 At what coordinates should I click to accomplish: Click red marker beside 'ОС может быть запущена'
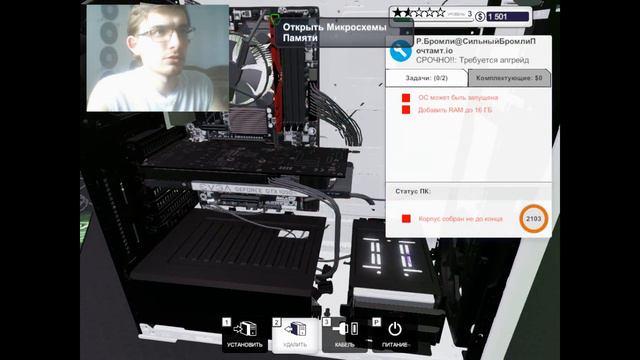point(406,98)
